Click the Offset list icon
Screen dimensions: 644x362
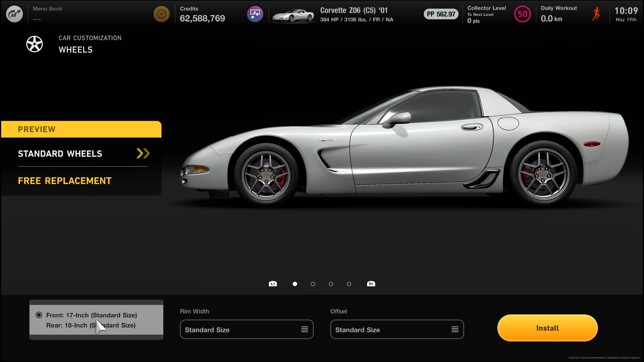tap(455, 329)
